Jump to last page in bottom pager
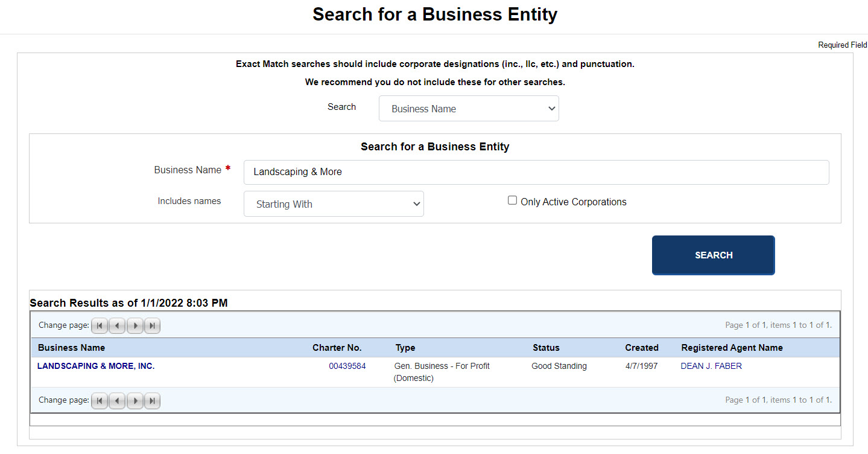This screenshot has width=868, height=454. [x=153, y=400]
